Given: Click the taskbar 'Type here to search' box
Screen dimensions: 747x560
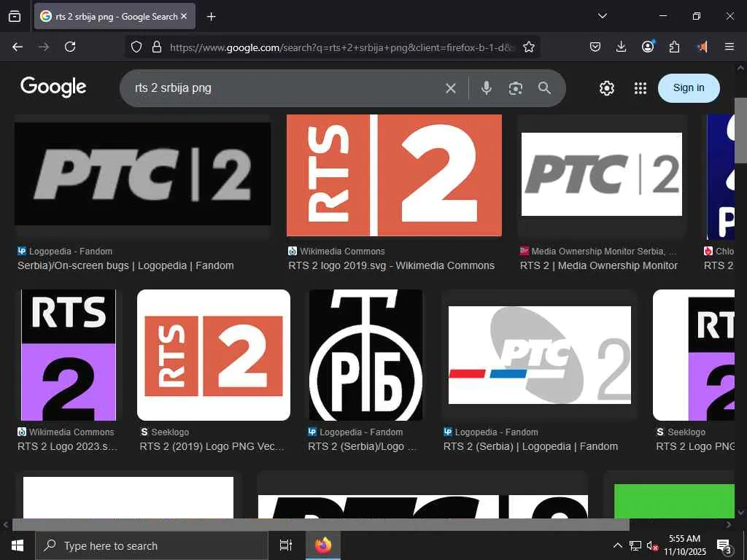Looking at the screenshot, I should point(152,545).
